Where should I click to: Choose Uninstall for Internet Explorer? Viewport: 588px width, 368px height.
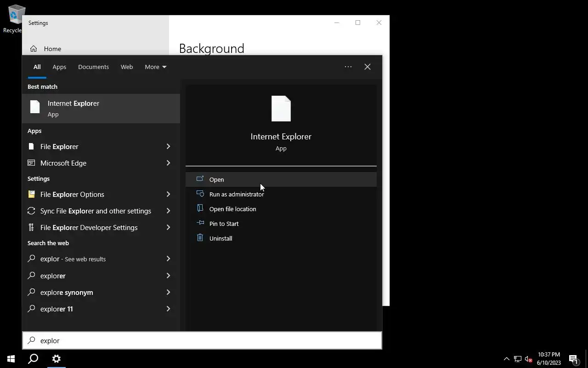click(281, 238)
